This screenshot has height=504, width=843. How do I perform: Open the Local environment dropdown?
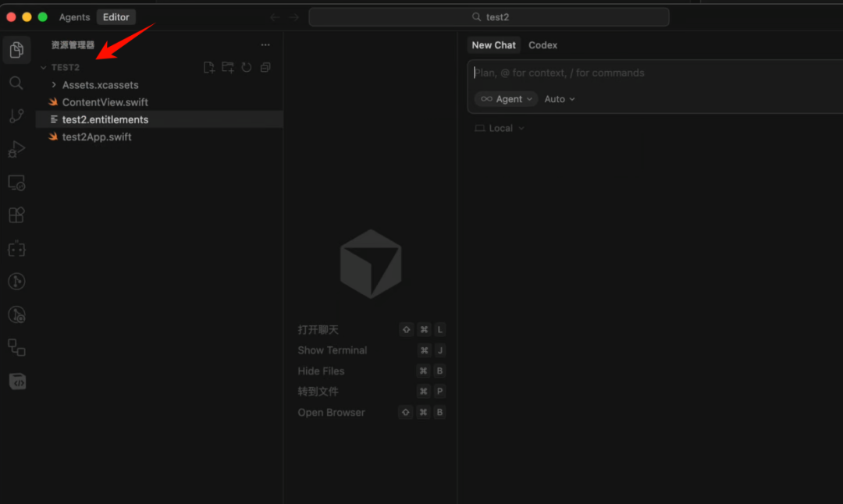pyautogui.click(x=500, y=128)
